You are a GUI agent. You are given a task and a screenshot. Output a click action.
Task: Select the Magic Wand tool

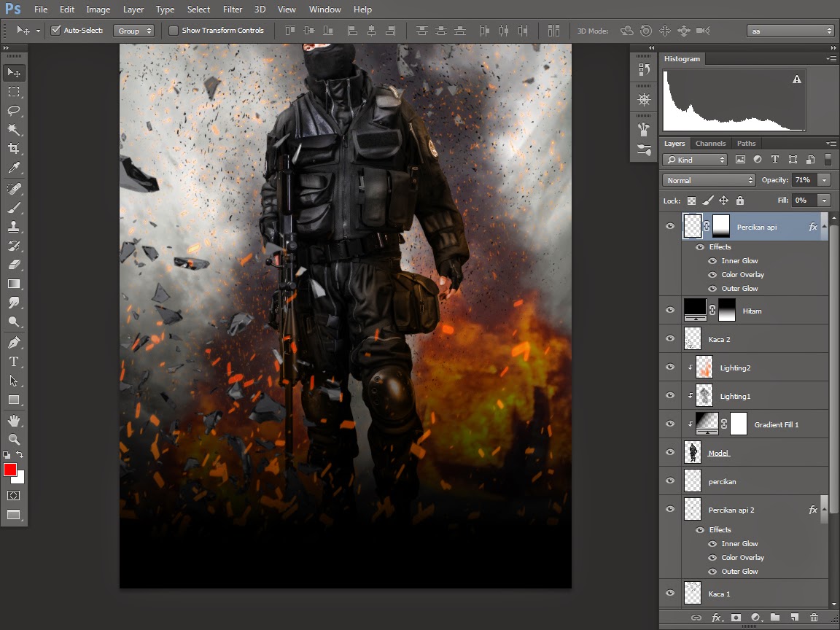pyautogui.click(x=14, y=130)
